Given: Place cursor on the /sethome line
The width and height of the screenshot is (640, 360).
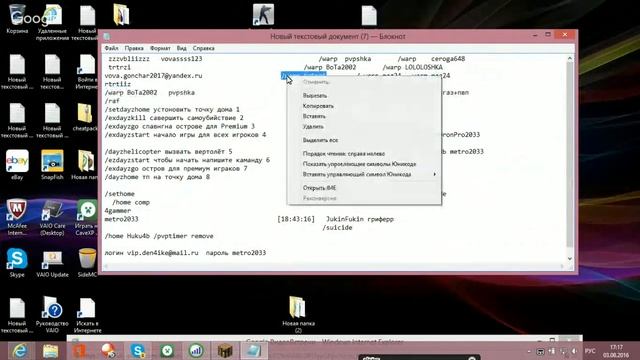Looking at the screenshot, I should tap(120, 194).
